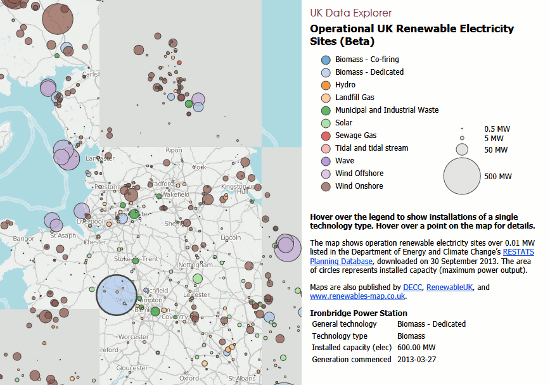
Task: Open the DECC maps link
Action: [x=412, y=287]
